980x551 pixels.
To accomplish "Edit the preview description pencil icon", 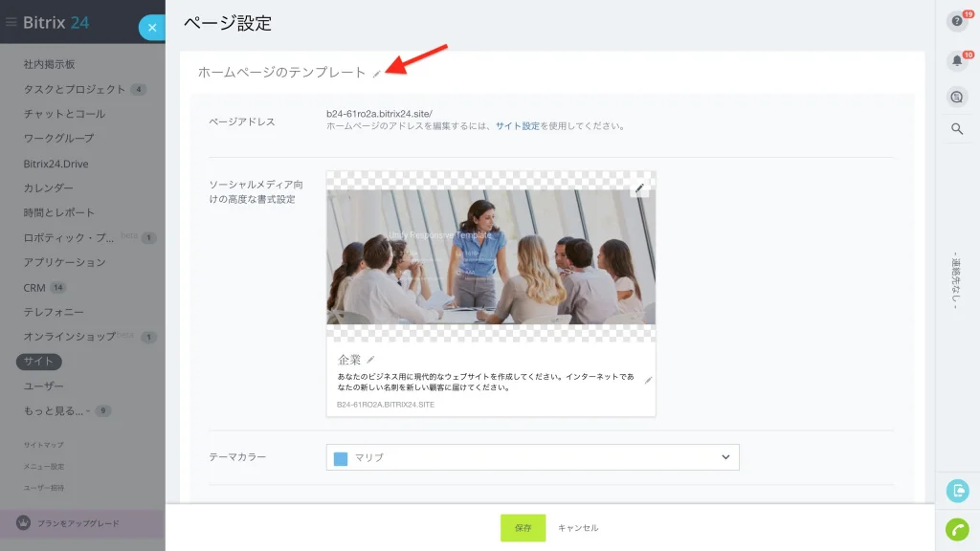I will point(648,380).
